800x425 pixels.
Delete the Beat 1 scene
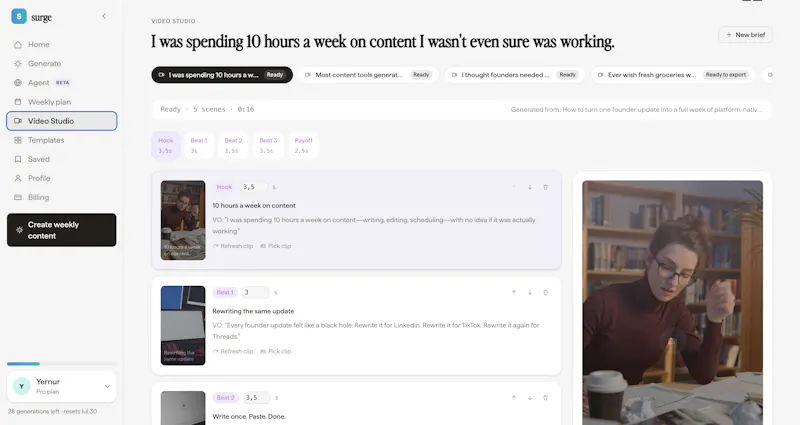click(545, 292)
